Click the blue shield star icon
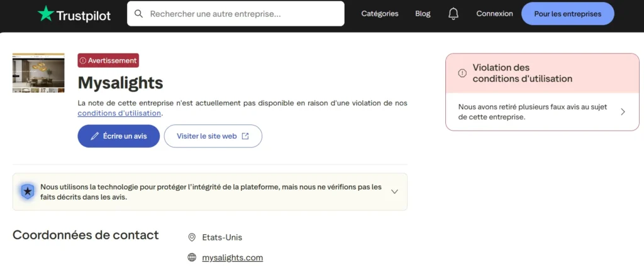The image size is (644, 275). point(28,191)
